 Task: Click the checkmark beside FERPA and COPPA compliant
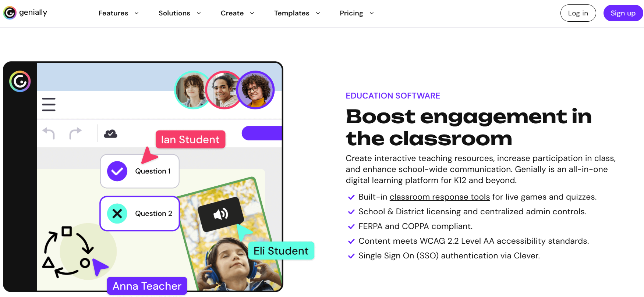[x=351, y=226]
